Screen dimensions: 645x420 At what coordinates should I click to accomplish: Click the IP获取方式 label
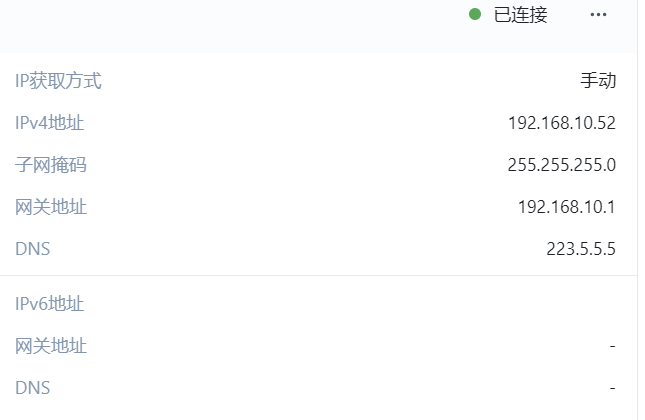point(58,81)
